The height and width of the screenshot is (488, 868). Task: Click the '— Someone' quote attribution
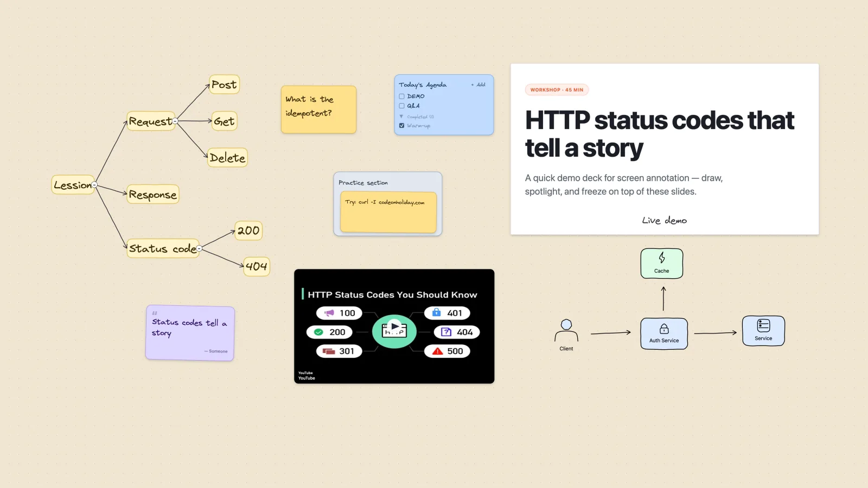[x=216, y=351]
